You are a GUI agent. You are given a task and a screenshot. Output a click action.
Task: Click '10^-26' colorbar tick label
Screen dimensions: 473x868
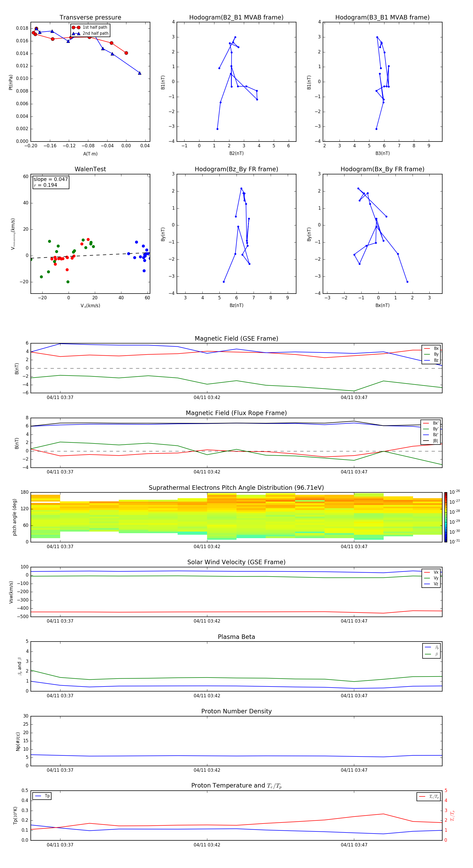point(455,492)
